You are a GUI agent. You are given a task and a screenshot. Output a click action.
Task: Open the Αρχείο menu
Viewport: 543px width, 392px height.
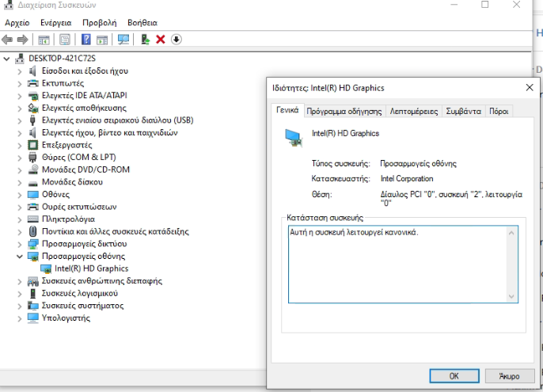pos(17,23)
